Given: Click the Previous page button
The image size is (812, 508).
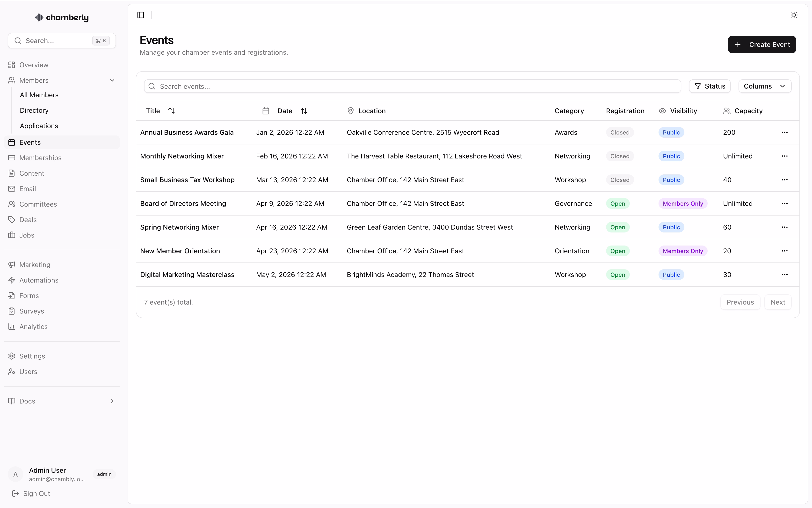Looking at the screenshot, I should (740, 302).
